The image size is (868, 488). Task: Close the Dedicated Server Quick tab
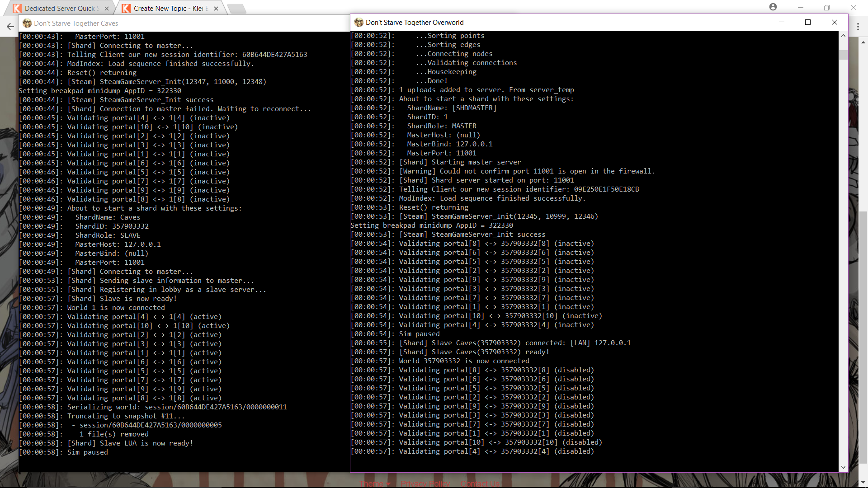[x=107, y=8]
